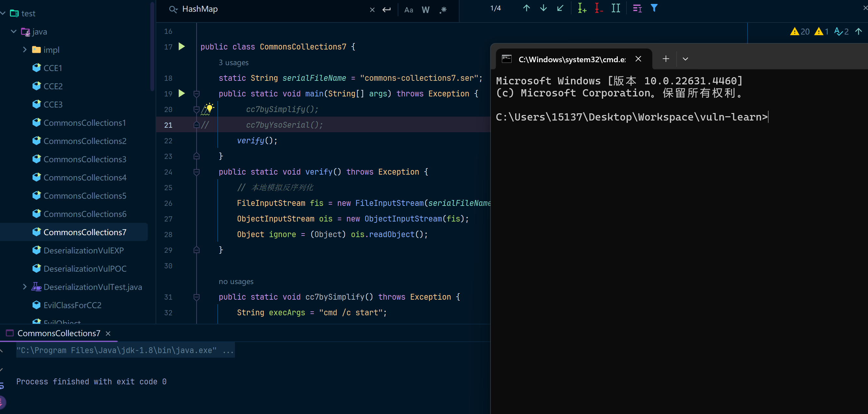Open search filter options
Screen dimensions: 868x414
point(654,8)
